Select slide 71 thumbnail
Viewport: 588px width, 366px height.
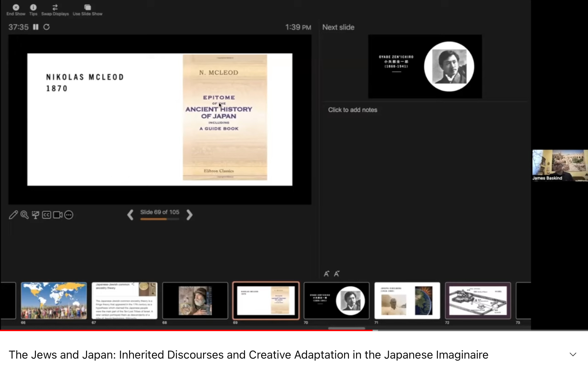pos(407,300)
